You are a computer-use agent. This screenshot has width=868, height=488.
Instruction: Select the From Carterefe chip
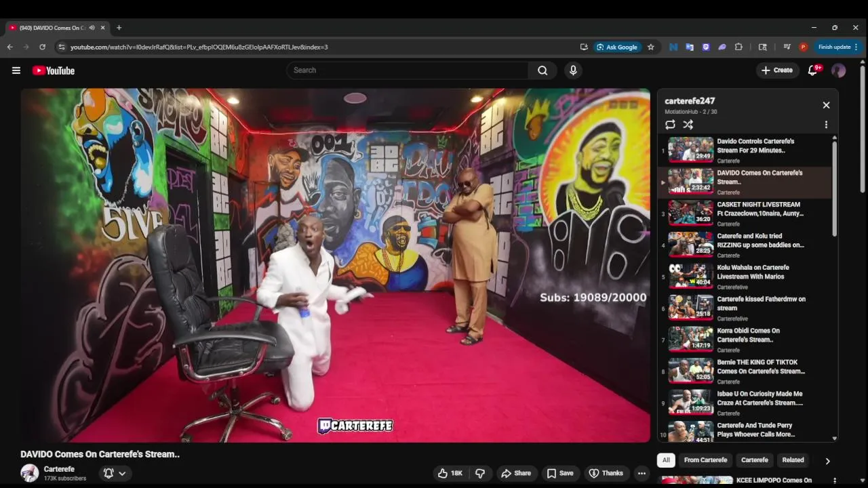pyautogui.click(x=705, y=460)
